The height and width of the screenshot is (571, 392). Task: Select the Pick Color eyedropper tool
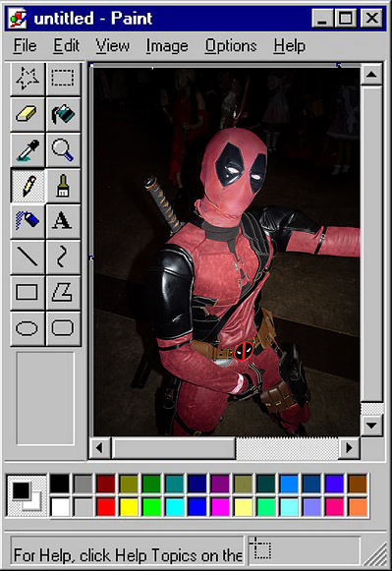click(x=28, y=149)
